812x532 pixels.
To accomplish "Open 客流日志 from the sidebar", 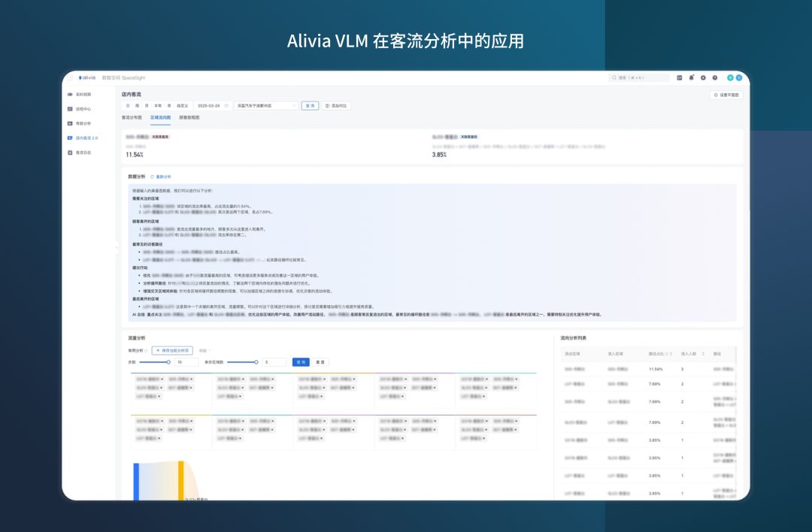I will point(84,152).
